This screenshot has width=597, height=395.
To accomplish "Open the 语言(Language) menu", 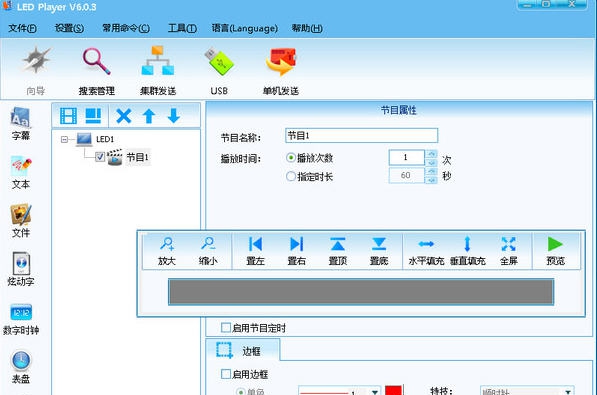I will 244,28.
